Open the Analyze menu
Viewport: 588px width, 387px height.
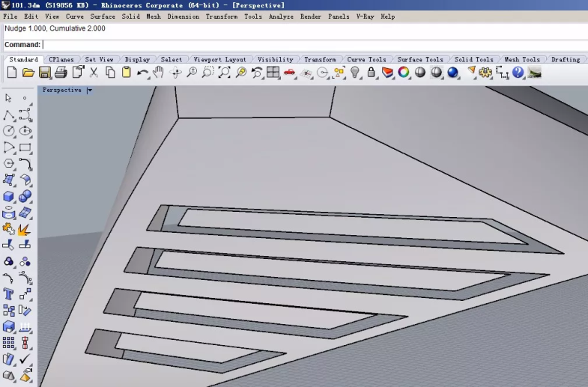click(281, 16)
